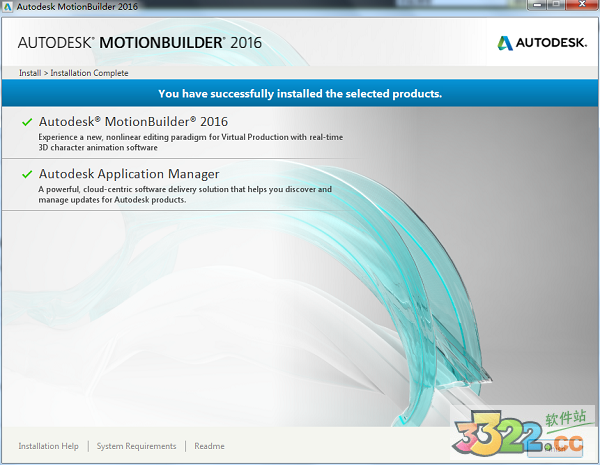This screenshot has height=465, width=600.
Task: Open the Installation Help link
Action: click(48, 446)
